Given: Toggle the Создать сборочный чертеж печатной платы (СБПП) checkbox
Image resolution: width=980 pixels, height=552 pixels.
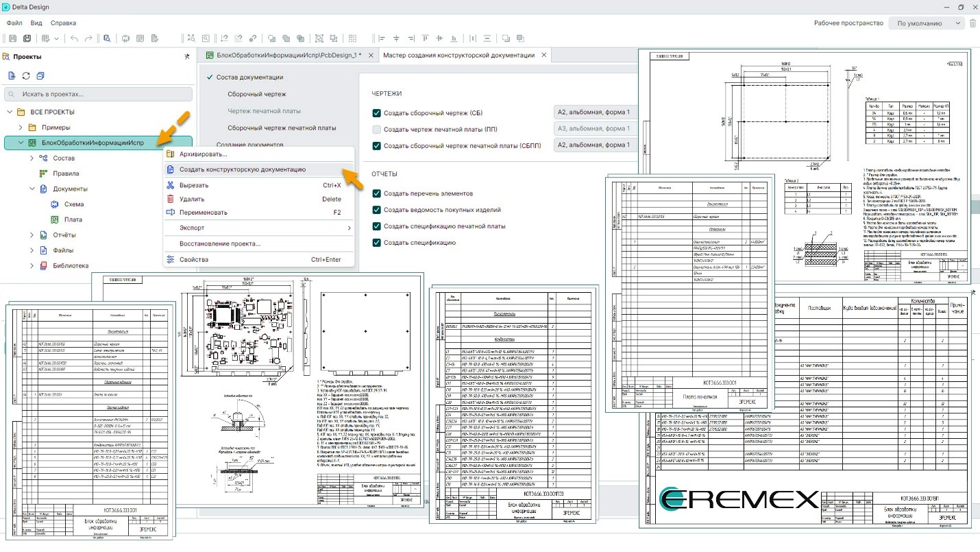Looking at the screenshot, I should tap(376, 145).
